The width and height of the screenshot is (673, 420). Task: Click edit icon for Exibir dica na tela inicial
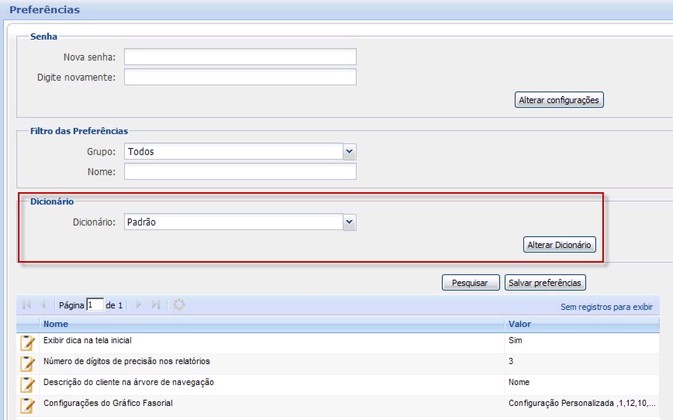click(28, 342)
